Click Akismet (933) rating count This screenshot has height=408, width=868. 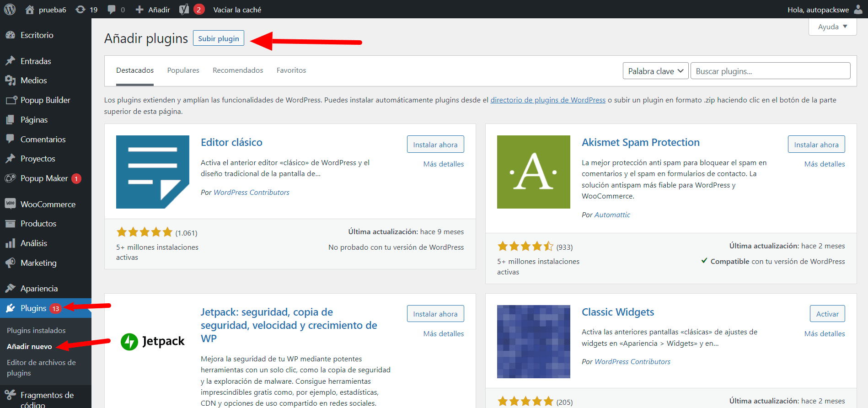564,247
